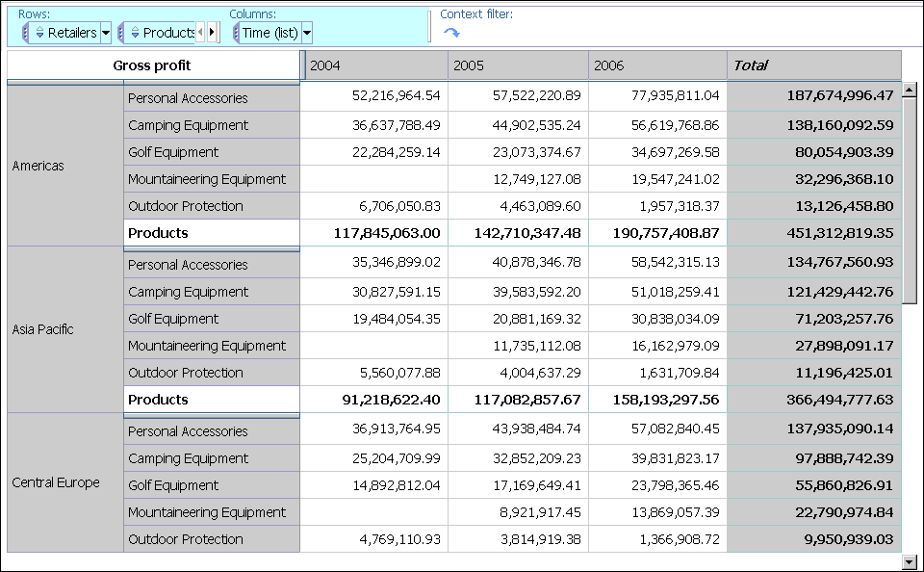Viewport: 924px width, 572px height.
Task: Click the vertical scrollbar up arrow
Action: 910,90
